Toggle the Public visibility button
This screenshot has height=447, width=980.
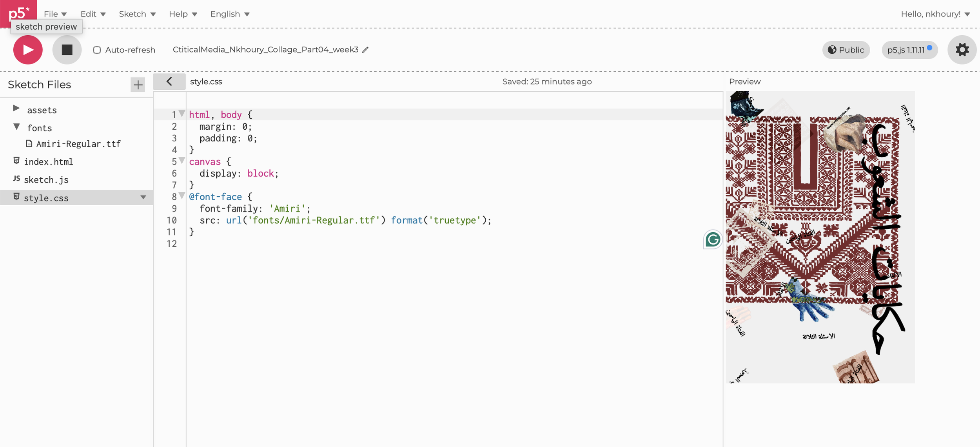[846, 50]
